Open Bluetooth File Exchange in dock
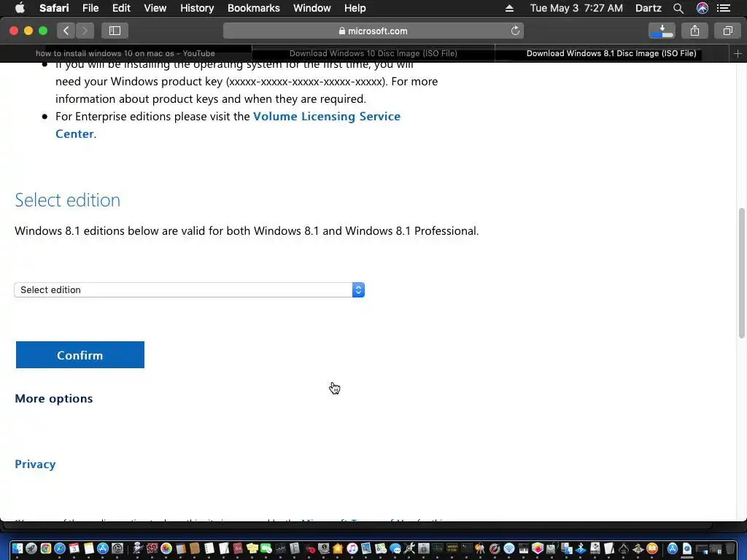This screenshot has height=560, width=747. (x=580, y=548)
